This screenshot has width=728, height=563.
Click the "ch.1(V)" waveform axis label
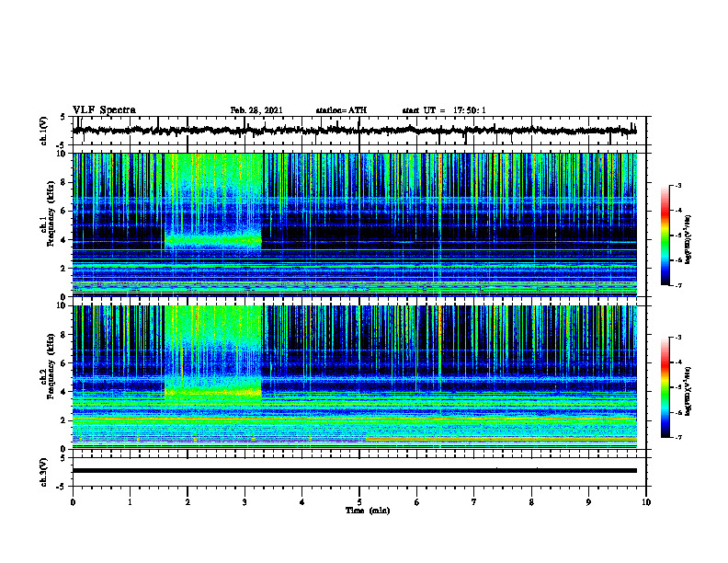tap(43, 131)
